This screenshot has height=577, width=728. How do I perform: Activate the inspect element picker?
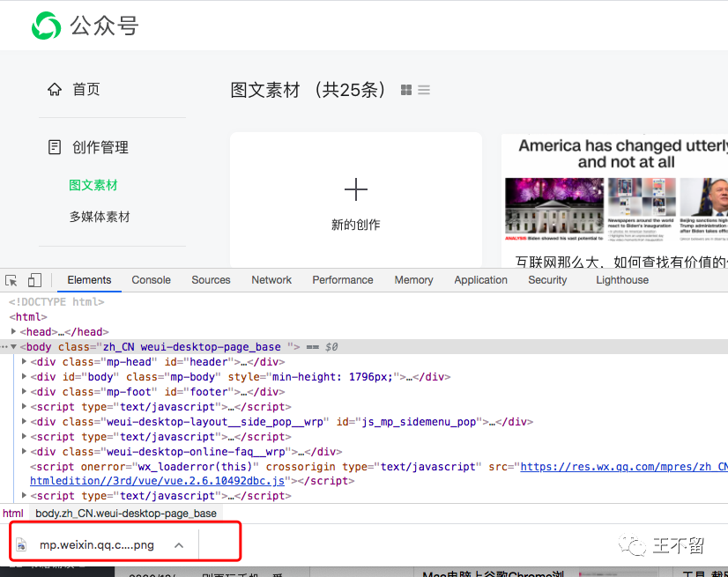point(11,280)
